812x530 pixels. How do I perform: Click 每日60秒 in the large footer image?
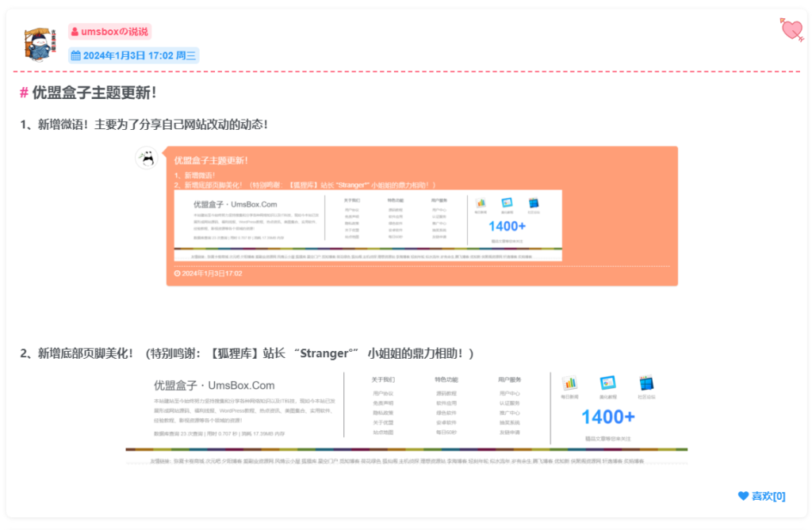click(446, 433)
